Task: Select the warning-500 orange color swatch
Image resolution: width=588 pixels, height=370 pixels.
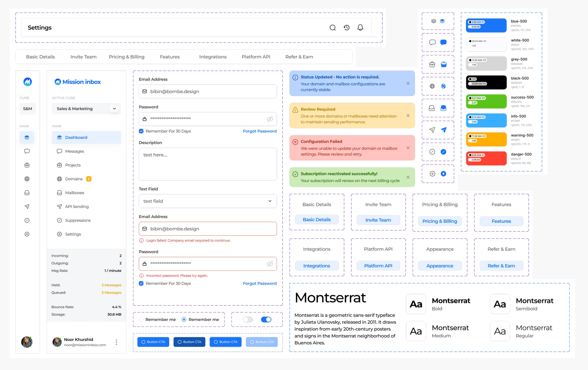Action: (x=486, y=139)
